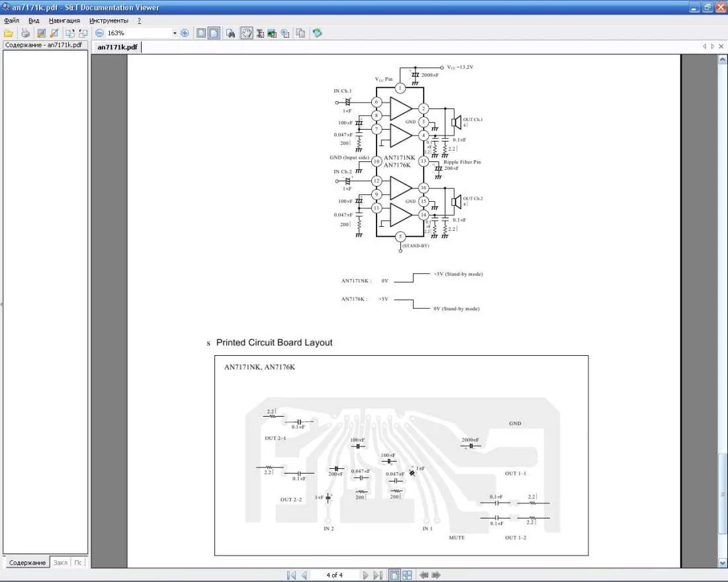Select the hand pan tool
The width and height of the screenshot is (728, 582).
tap(246, 33)
